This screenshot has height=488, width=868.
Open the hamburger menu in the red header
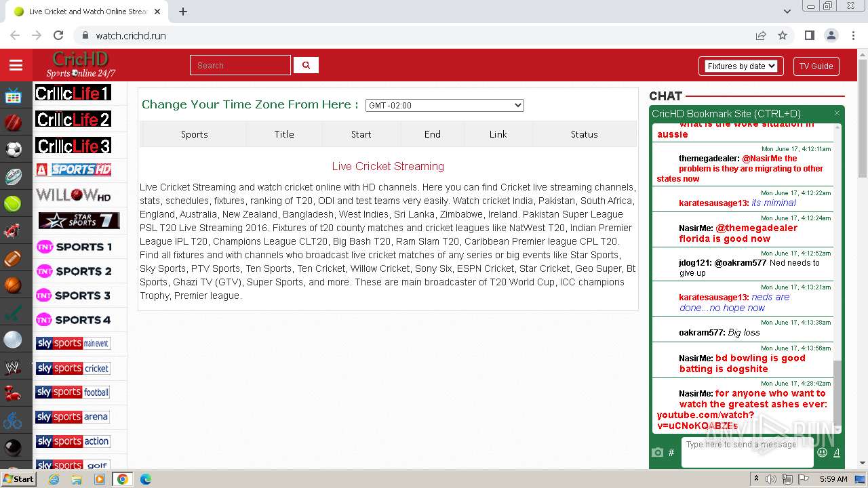[16, 65]
